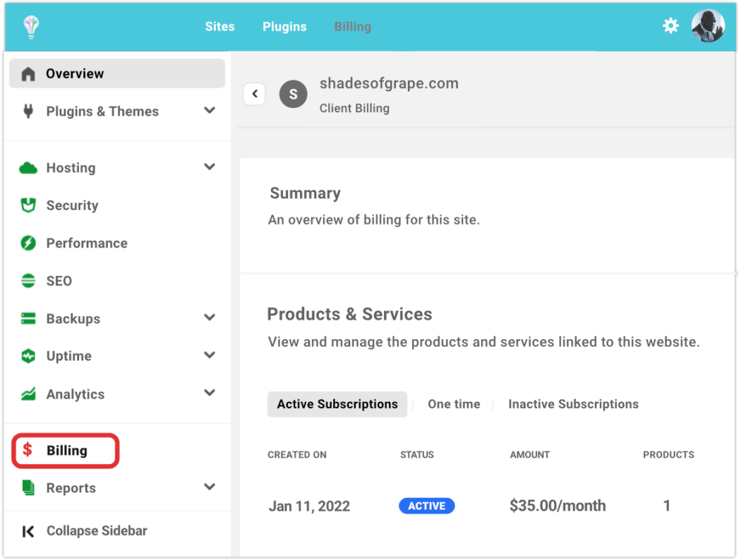Open settings via gear icon

[670, 26]
